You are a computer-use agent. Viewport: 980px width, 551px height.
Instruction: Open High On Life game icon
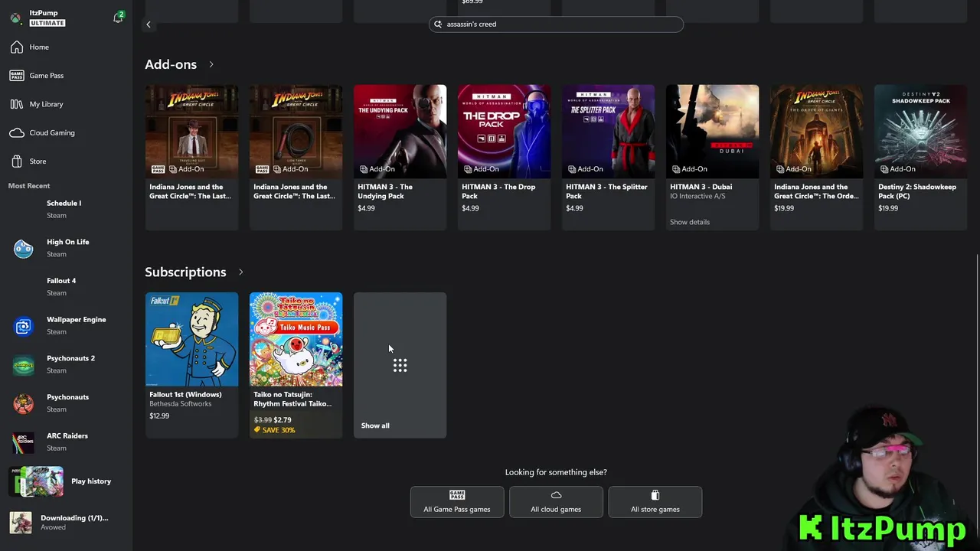point(23,249)
